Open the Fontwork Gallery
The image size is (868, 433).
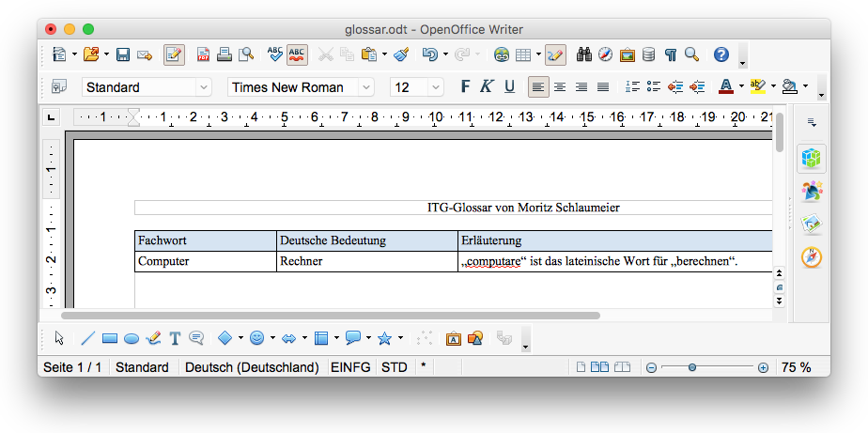[x=453, y=338]
